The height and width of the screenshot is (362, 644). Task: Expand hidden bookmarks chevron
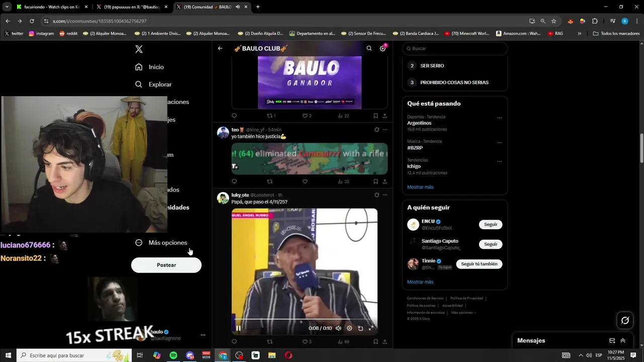(x=580, y=34)
